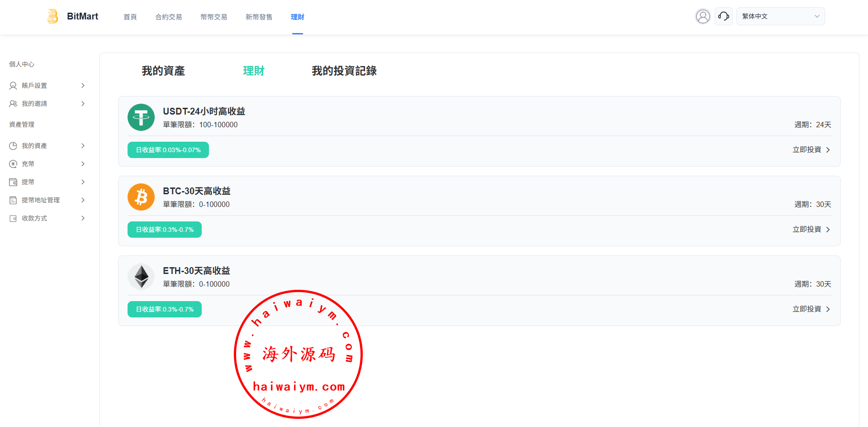Click the BitMart logo icon

click(52, 16)
